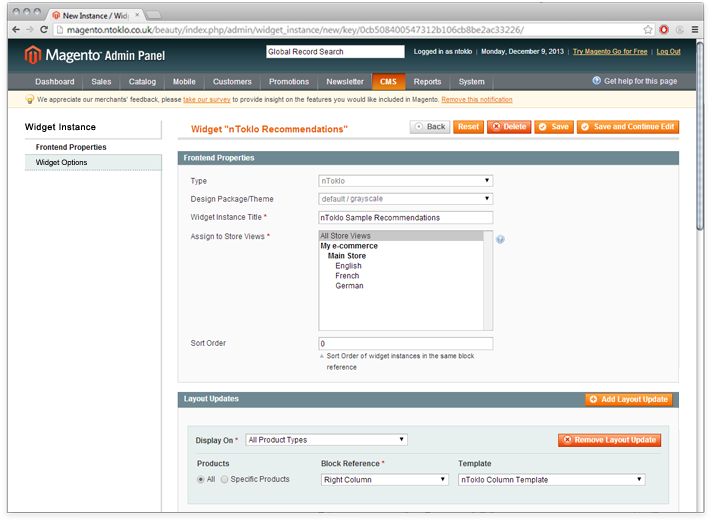Open the Sales menu

(x=101, y=82)
